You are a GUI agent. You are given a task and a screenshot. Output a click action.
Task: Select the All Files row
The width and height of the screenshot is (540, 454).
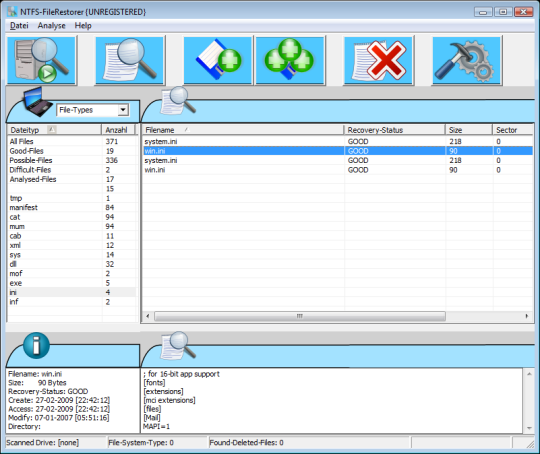(72, 142)
